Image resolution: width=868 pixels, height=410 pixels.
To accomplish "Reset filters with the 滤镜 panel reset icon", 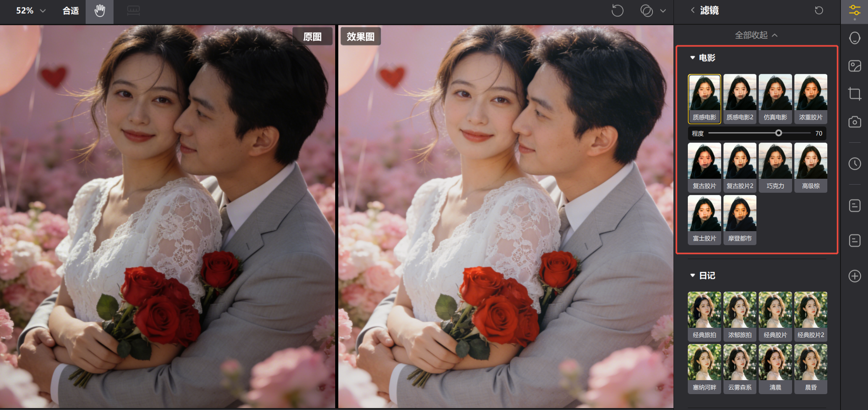I will point(818,10).
